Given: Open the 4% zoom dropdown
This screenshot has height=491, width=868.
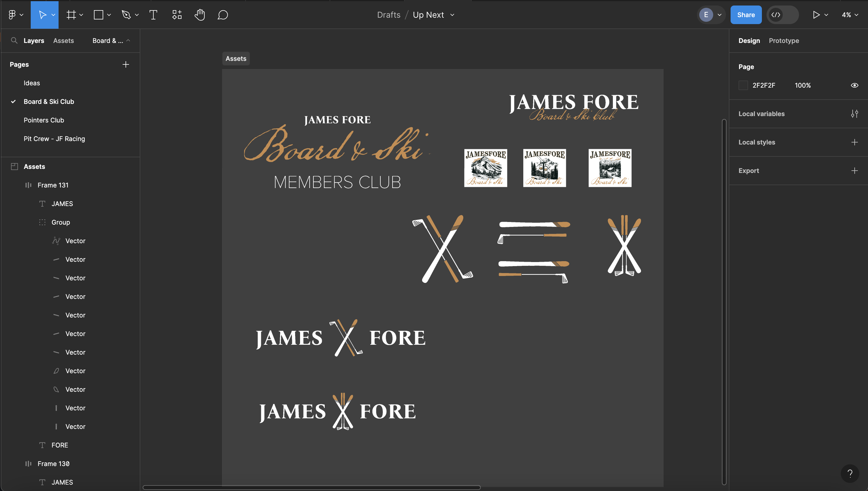Looking at the screenshot, I should click(849, 15).
